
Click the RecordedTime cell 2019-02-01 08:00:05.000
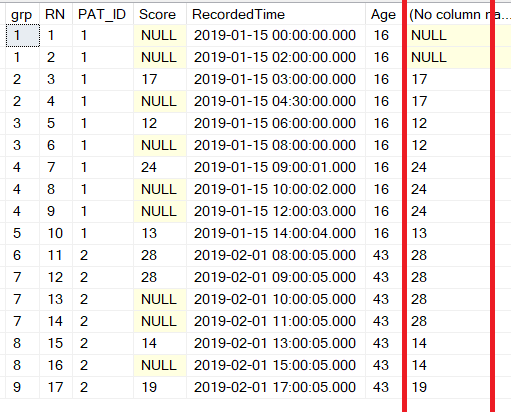click(276, 255)
